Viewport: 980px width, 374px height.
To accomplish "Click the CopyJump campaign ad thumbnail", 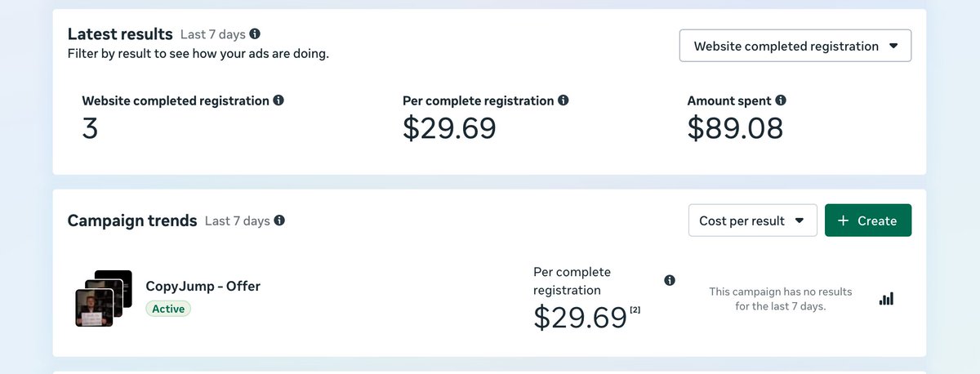I will [x=103, y=299].
